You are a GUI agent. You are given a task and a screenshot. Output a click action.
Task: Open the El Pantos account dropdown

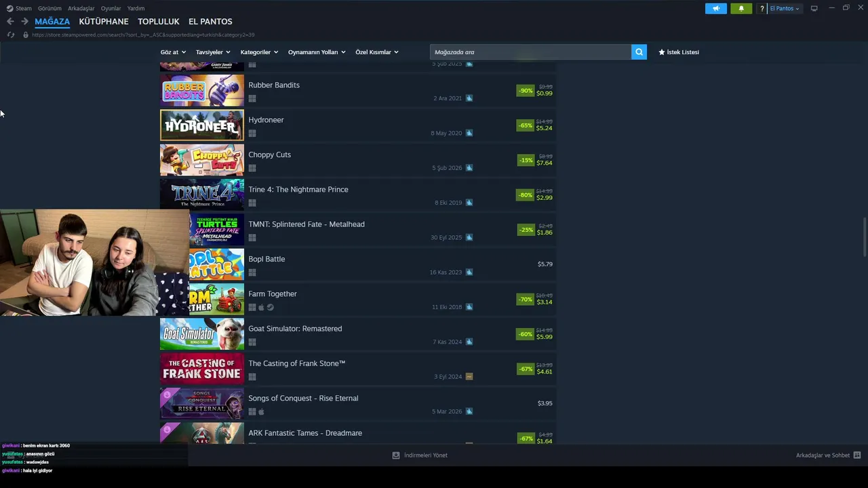785,9
